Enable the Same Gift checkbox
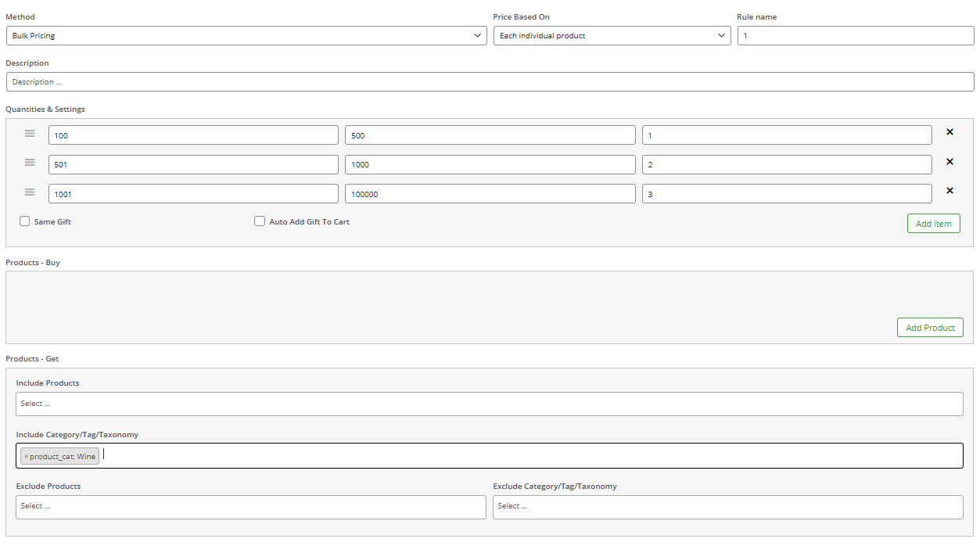980x546 pixels. pos(25,221)
